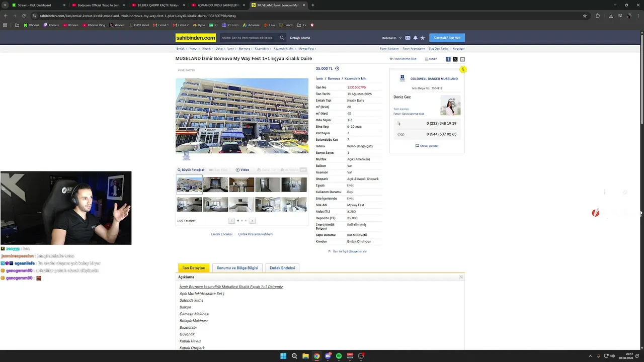Share the listing via email icon
The height and width of the screenshot is (362, 644).
point(462,59)
